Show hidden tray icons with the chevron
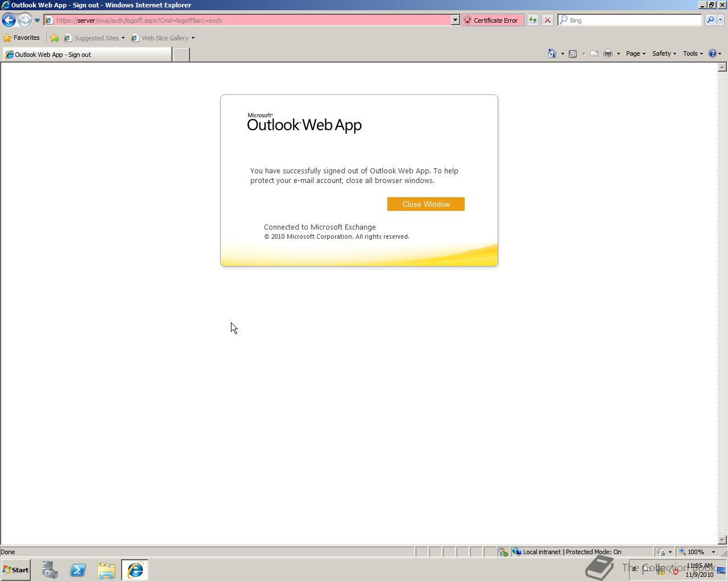The image size is (728, 582). [635, 569]
